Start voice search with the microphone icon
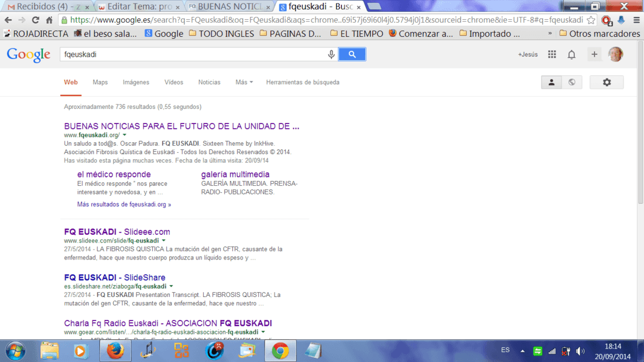The height and width of the screenshot is (362, 644). pos(331,54)
